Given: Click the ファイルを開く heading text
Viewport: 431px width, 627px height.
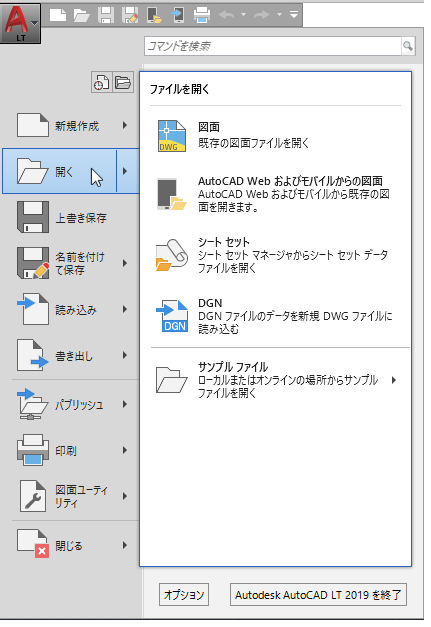Looking at the screenshot, I should pyautogui.click(x=180, y=89).
